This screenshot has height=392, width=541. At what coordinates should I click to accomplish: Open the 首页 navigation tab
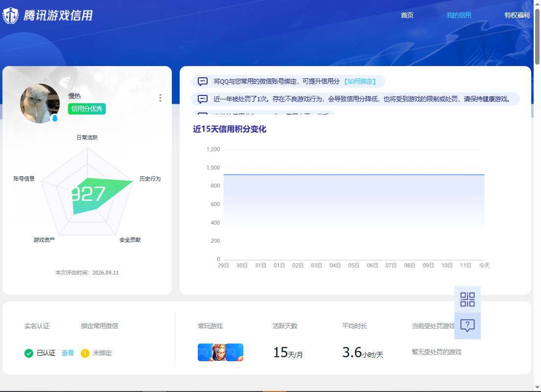pyautogui.click(x=407, y=15)
